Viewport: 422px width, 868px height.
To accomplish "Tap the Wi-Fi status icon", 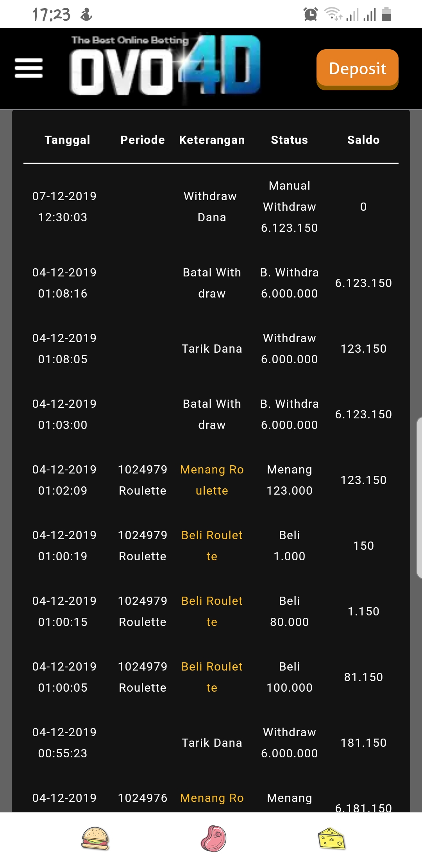I will (x=333, y=14).
